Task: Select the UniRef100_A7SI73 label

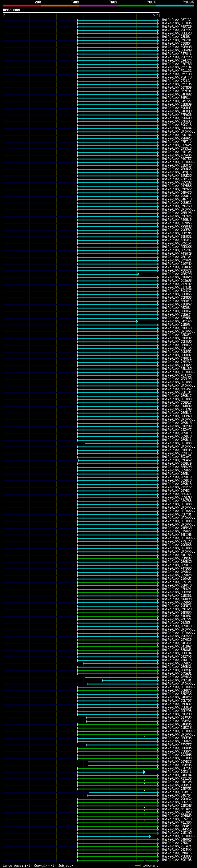Action: click(176, 542)
